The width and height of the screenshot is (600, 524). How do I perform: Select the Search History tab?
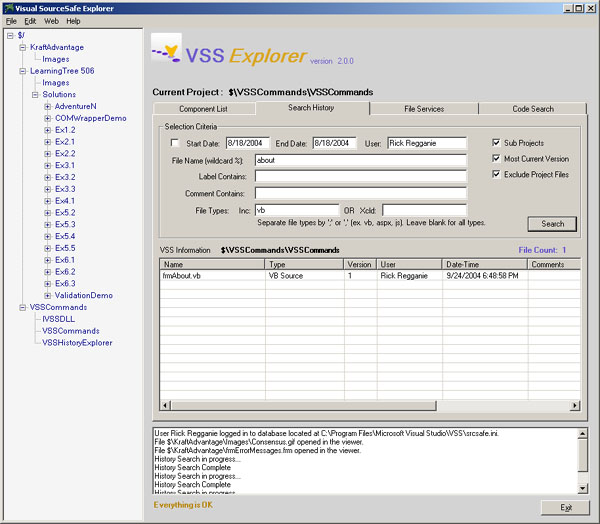(x=311, y=108)
